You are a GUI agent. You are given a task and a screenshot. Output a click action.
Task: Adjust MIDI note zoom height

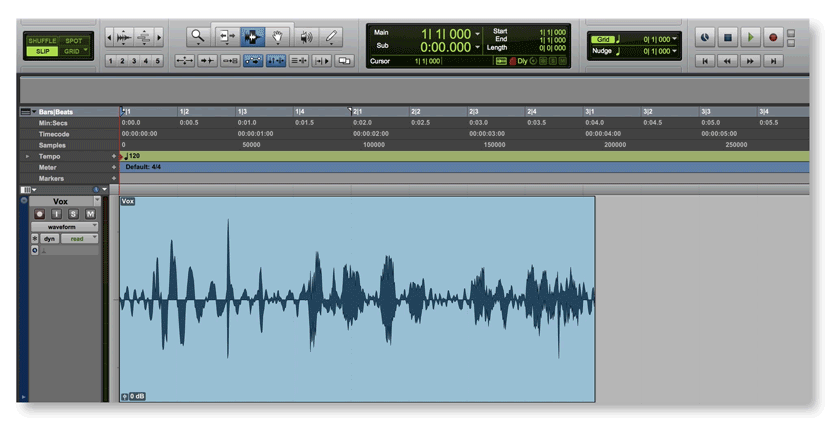144,37
